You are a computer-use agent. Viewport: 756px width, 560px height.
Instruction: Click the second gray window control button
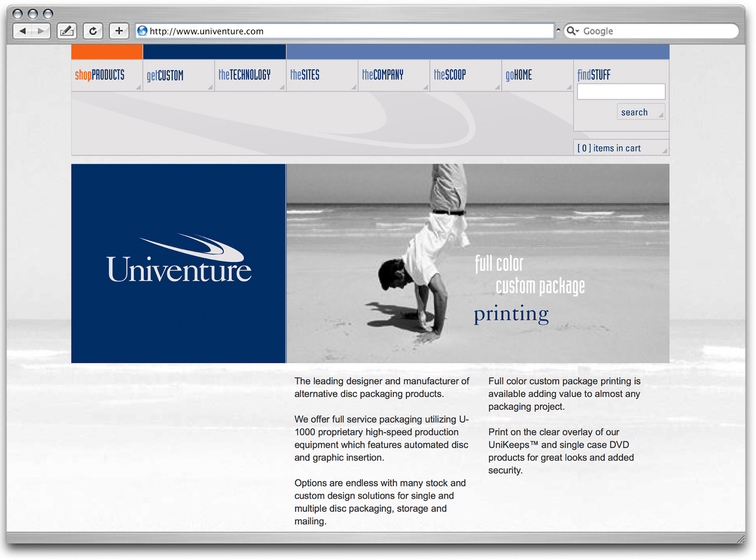(33, 14)
